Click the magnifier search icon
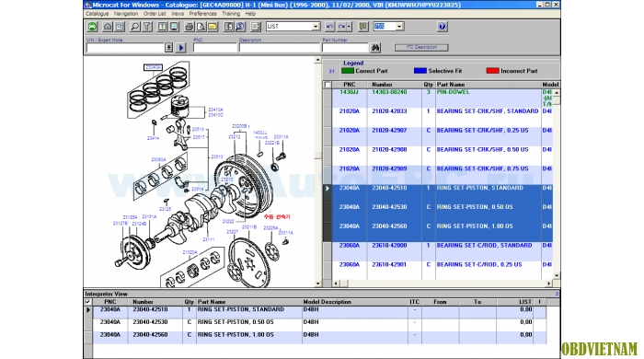644x359 pixels. click(x=134, y=27)
